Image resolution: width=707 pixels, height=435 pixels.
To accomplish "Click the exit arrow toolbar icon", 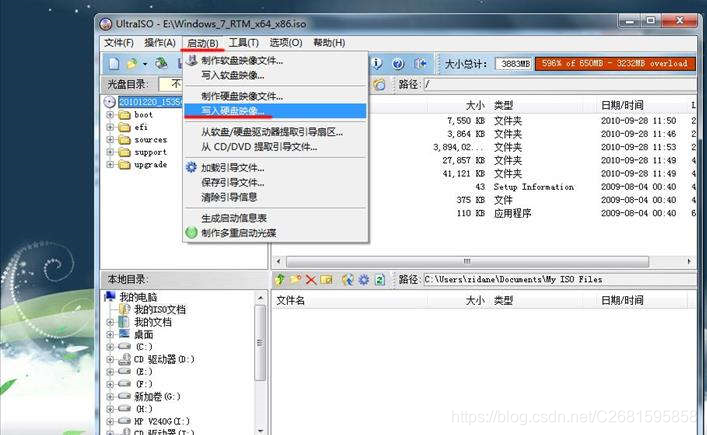I will pyautogui.click(x=421, y=64).
